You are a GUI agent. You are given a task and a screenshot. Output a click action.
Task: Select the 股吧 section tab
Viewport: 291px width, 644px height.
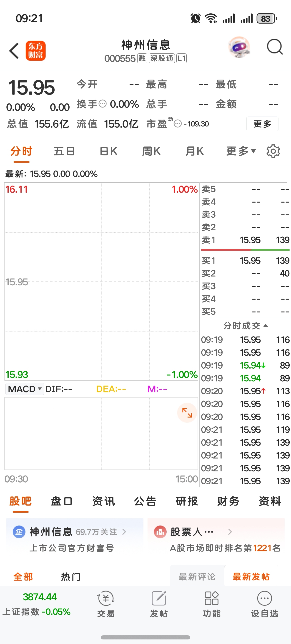click(20, 501)
